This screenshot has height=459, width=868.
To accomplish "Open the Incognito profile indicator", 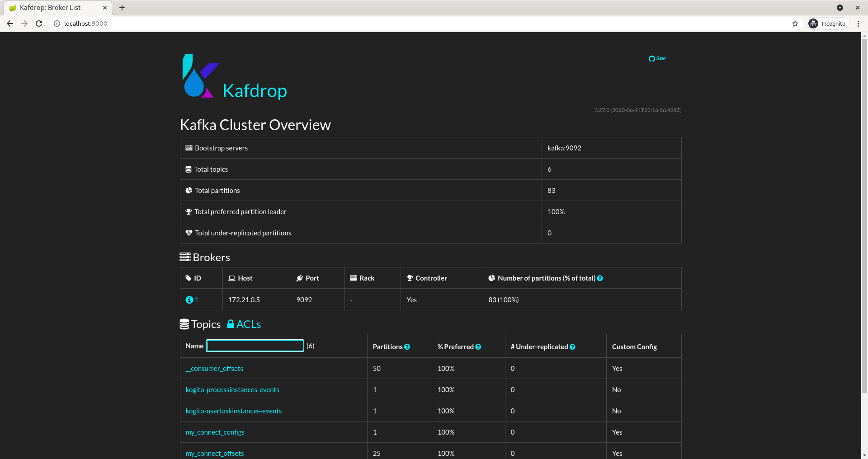I will [x=828, y=23].
